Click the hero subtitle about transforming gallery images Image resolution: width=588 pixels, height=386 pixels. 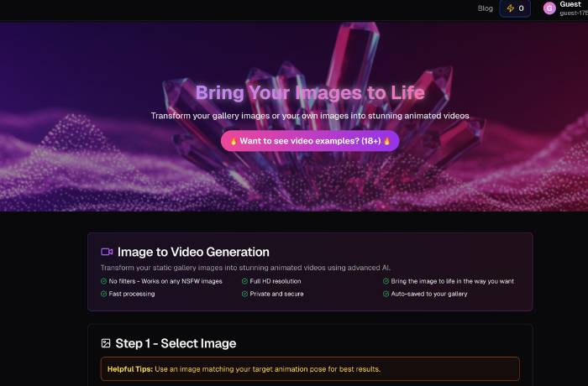[310, 116]
